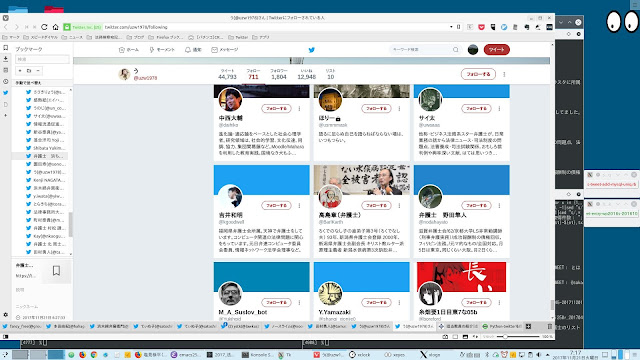This screenshot has height=360, width=640.
Task: Open the フォロワー 1,804 count
Action: coord(279,74)
